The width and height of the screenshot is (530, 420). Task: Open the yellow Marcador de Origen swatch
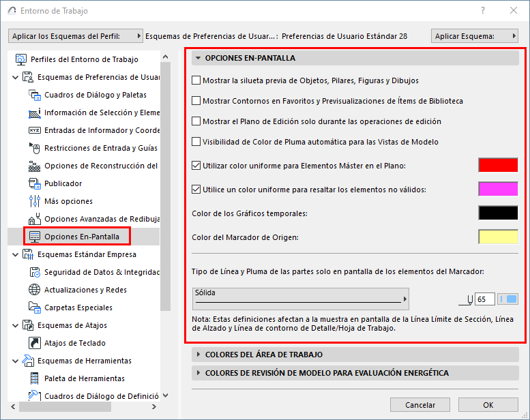[498, 237]
